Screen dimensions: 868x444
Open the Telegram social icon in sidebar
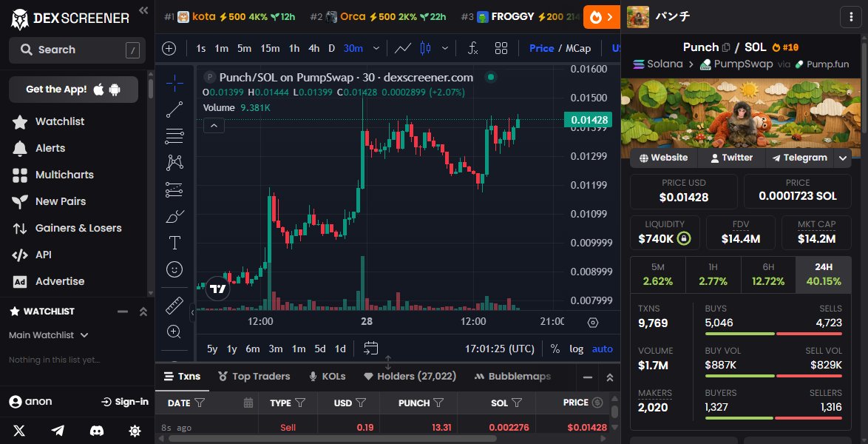(x=58, y=431)
